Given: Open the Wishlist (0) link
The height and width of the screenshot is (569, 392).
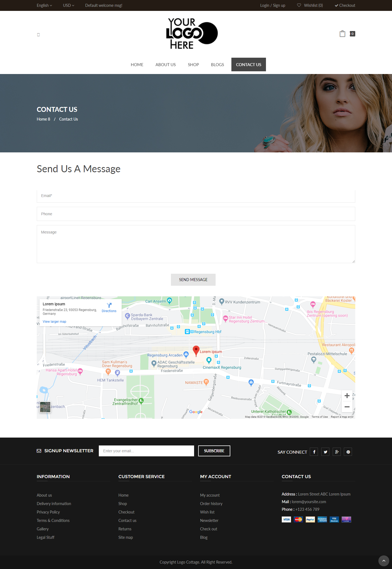Looking at the screenshot, I should coord(310,5).
